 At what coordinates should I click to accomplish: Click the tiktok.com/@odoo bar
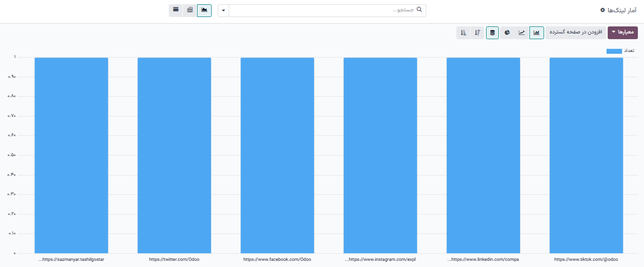[x=586, y=155]
